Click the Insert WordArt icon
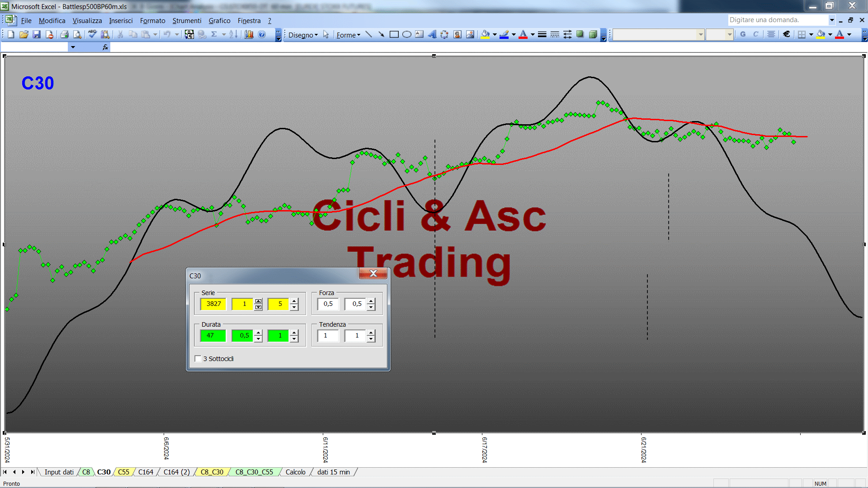 (x=432, y=35)
